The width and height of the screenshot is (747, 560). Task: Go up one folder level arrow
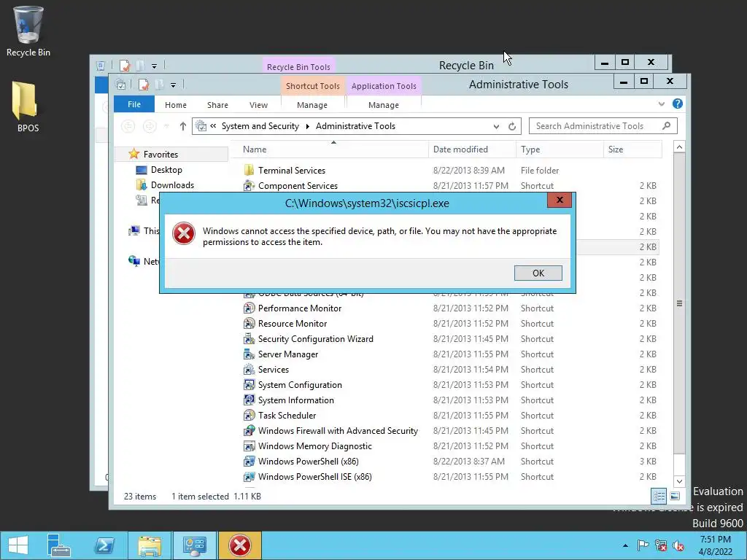coord(182,126)
